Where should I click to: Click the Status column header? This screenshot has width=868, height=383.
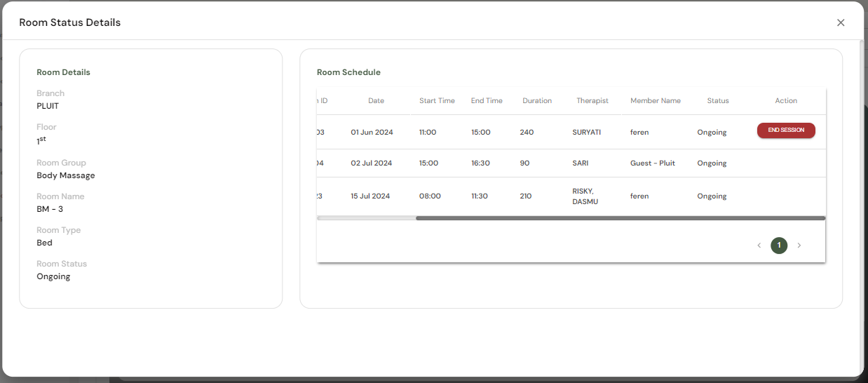718,101
